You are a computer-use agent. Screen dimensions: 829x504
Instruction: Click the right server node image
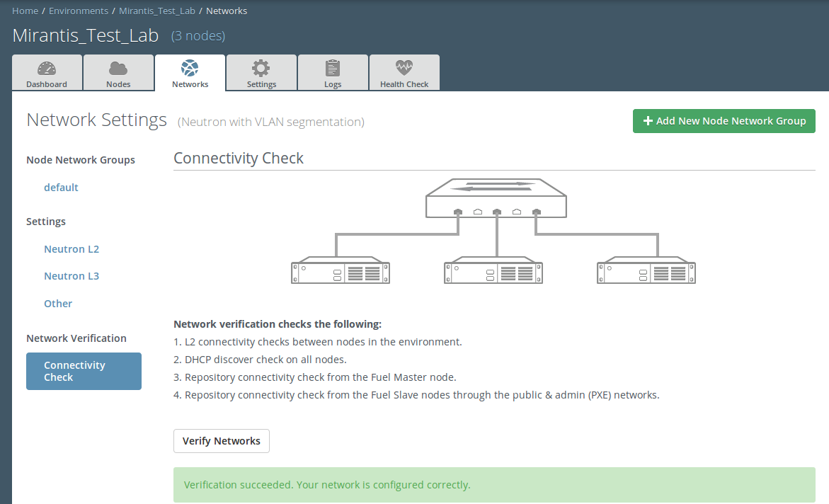click(x=646, y=270)
